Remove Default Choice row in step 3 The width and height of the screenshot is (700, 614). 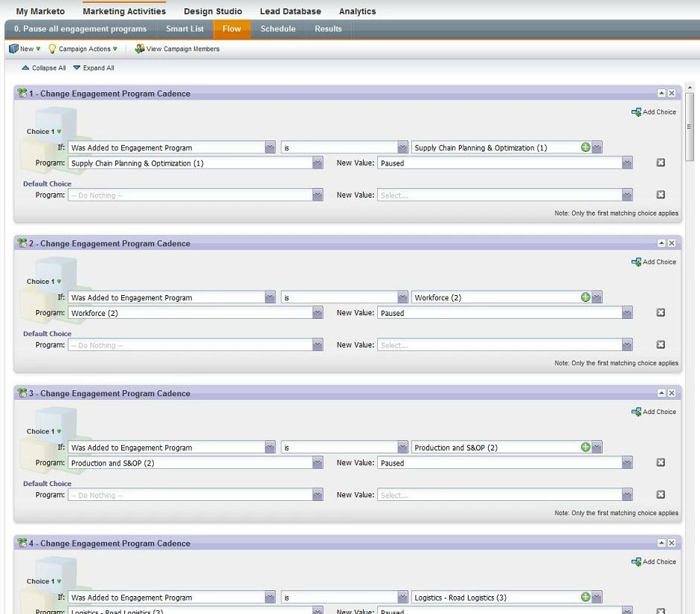[x=661, y=495]
